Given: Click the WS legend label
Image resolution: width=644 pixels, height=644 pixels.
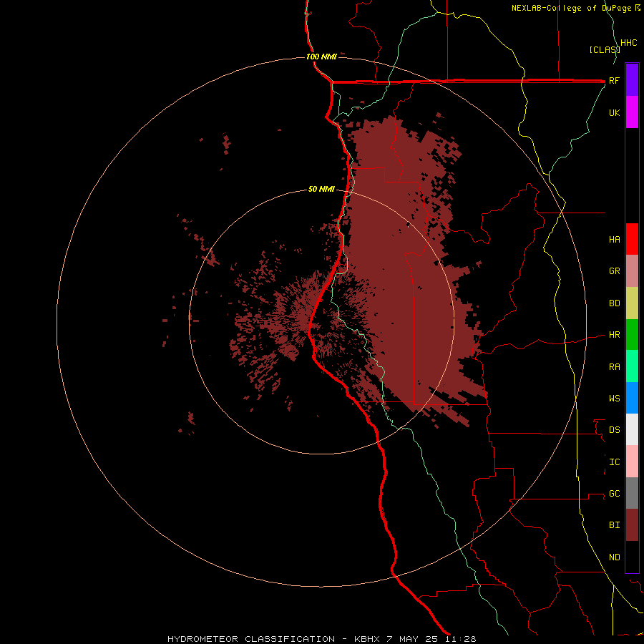Looking at the screenshot, I should [x=614, y=399].
